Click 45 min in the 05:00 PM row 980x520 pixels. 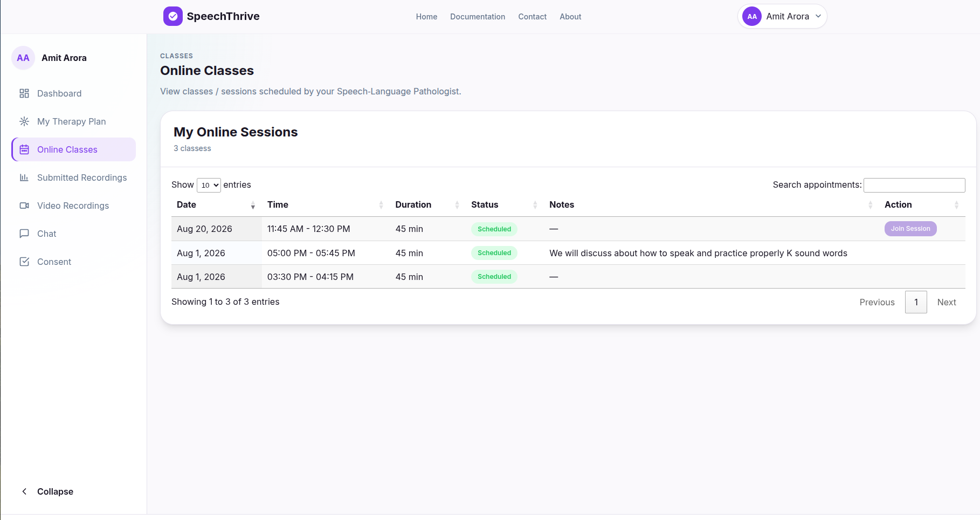(409, 253)
